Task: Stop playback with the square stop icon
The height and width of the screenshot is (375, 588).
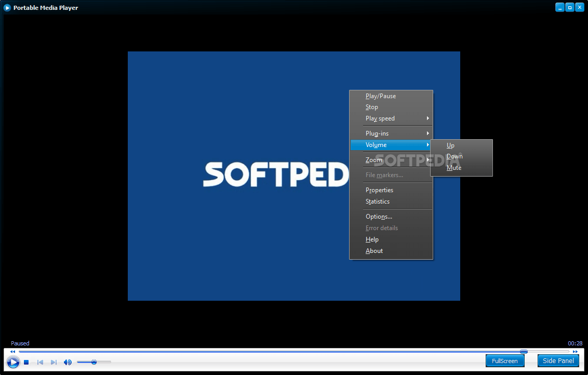Action: pos(26,362)
